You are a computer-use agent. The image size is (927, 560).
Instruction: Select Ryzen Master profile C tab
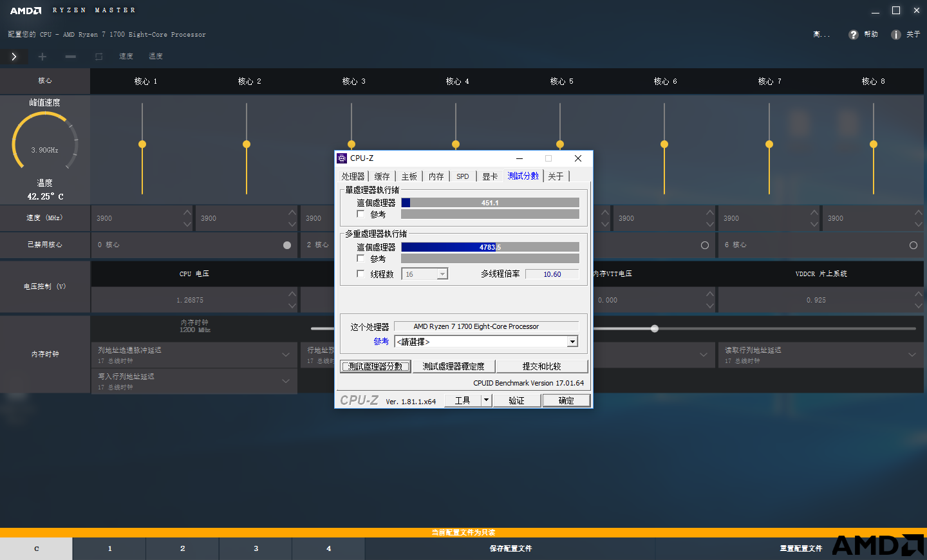coord(36,548)
